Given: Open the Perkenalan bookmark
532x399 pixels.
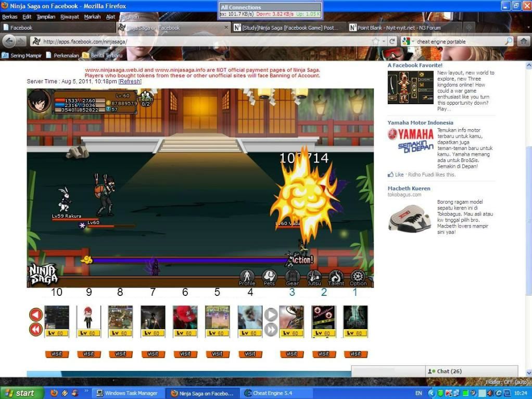Looking at the screenshot, I should click(x=62, y=55).
